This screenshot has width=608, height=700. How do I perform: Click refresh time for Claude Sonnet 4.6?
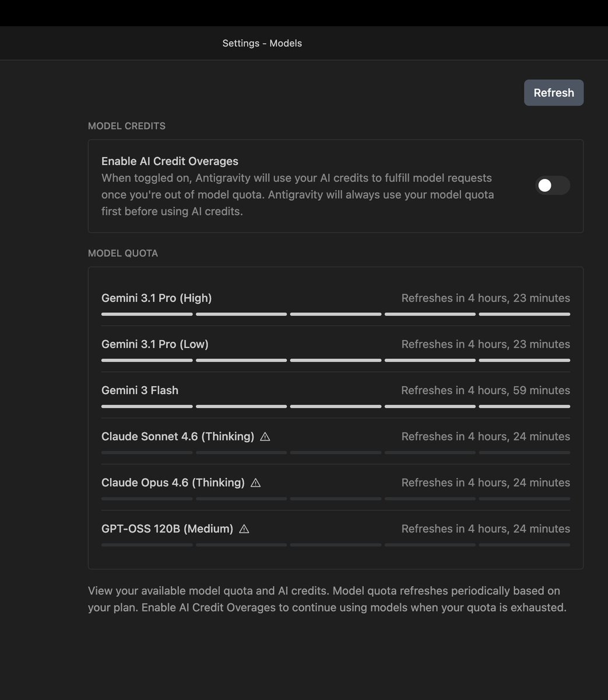pos(486,436)
